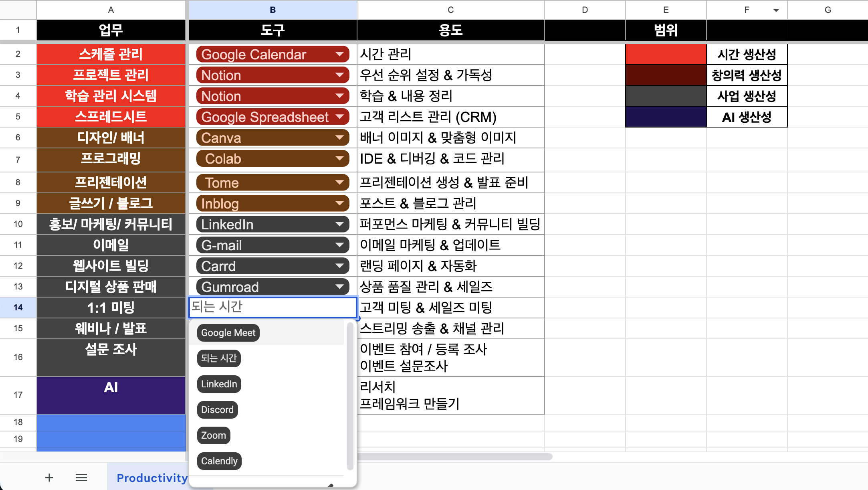Viewport: 868px width, 490px height.
Task: Click the 1:1 미팅 cell
Action: (x=111, y=308)
